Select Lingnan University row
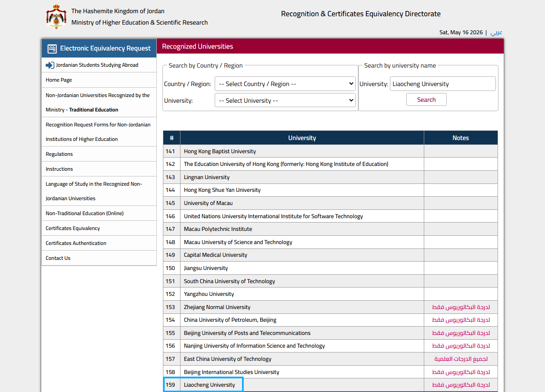 (330, 177)
